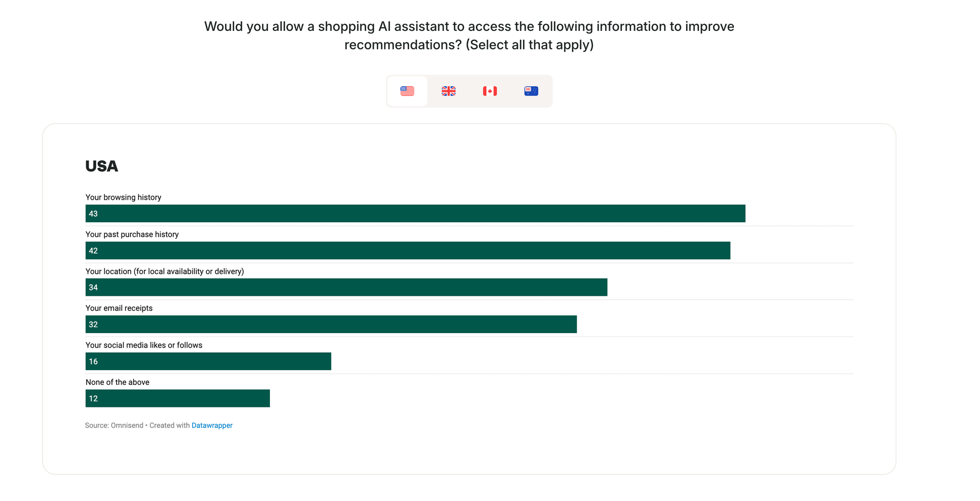Switch to the UK flag tab
Screen dimensions: 980x501
(x=448, y=91)
